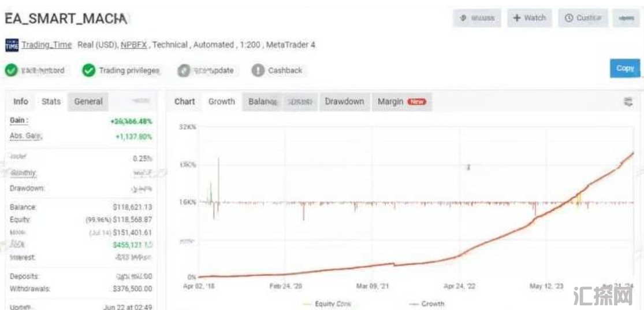Click the Apr 02, '18 axis date
The width and height of the screenshot is (644, 310).
199,286
